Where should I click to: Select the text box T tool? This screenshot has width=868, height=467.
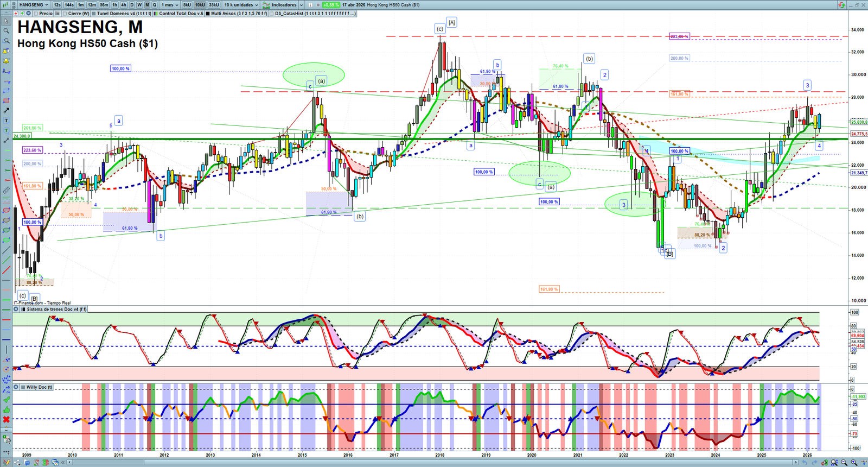(6, 121)
